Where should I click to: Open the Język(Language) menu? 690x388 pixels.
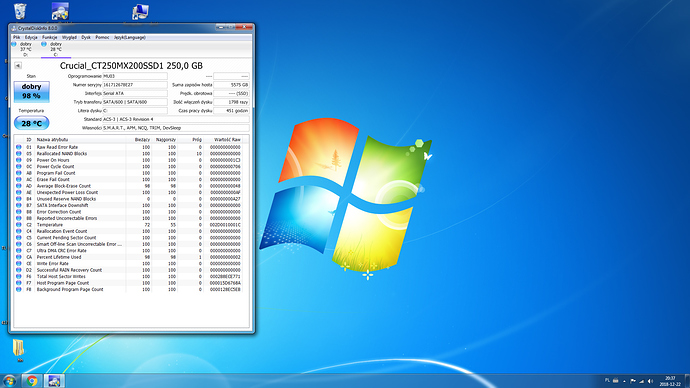pos(129,37)
